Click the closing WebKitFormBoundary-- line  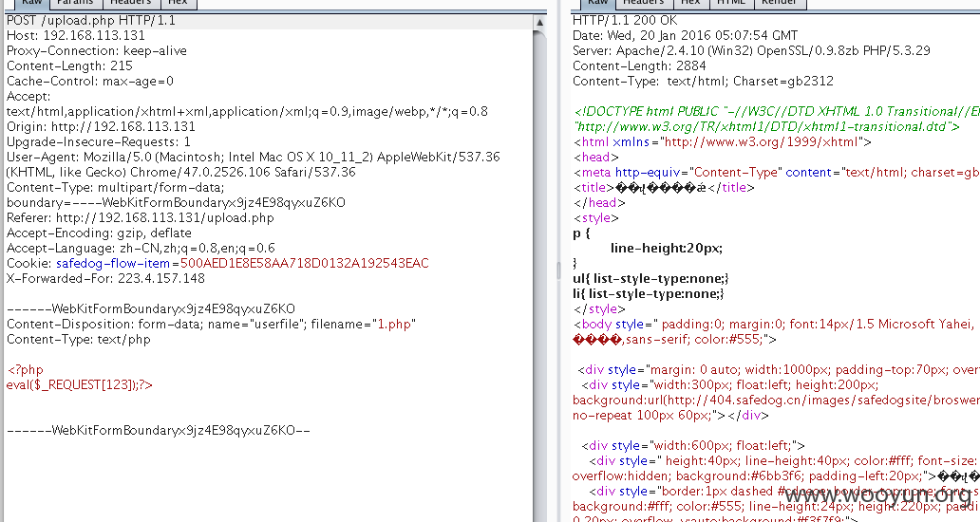[159, 431]
